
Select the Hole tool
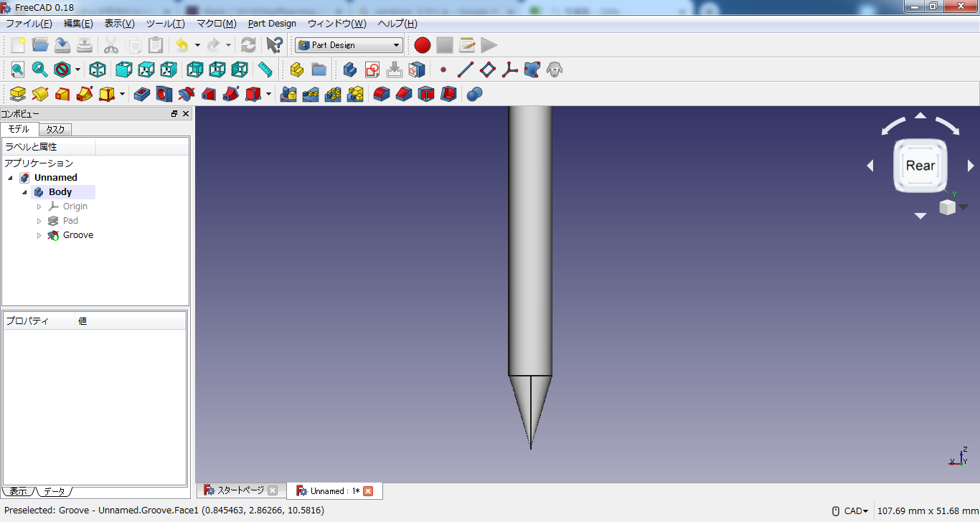[164, 94]
